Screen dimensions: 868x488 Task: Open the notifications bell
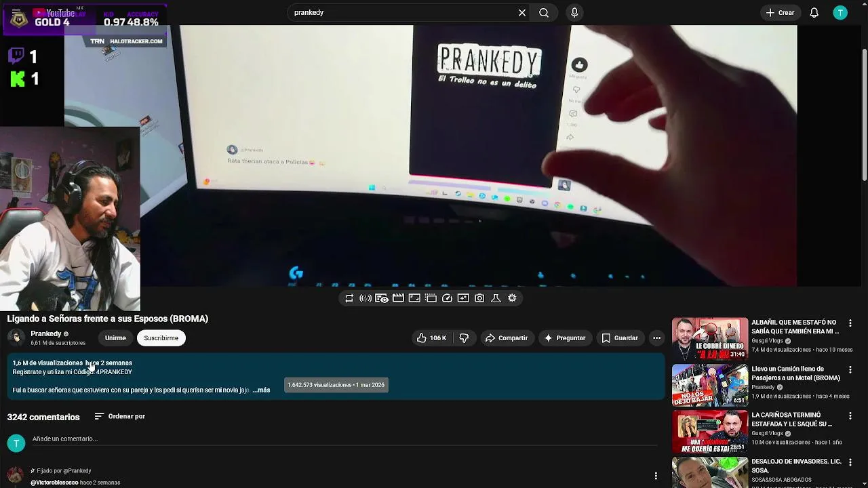click(x=814, y=12)
